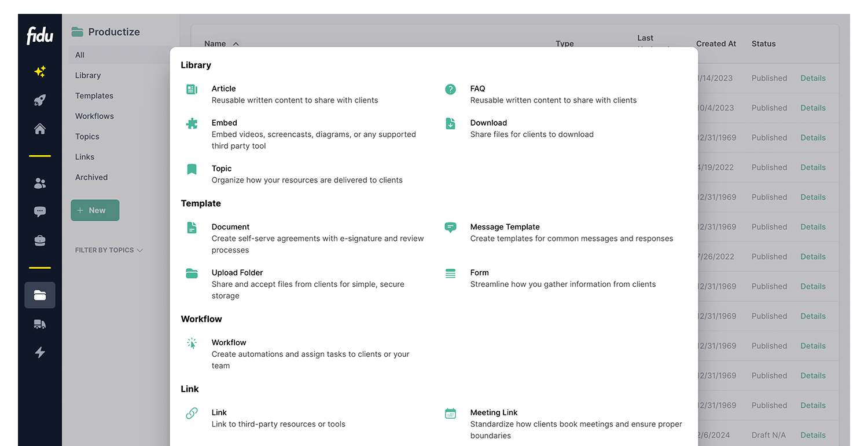This screenshot has height=446, width=868.
Task: Open Details link for the Draft row
Action: point(812,435)
